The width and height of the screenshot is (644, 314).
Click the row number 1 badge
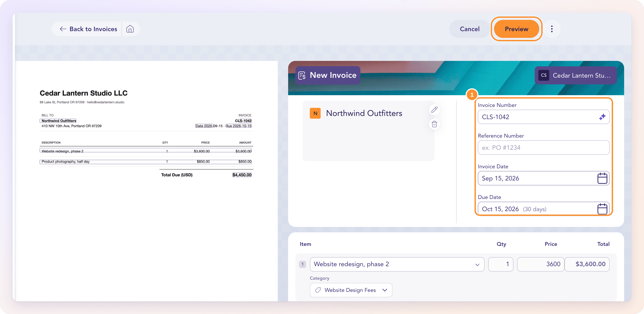pos(303,264)
